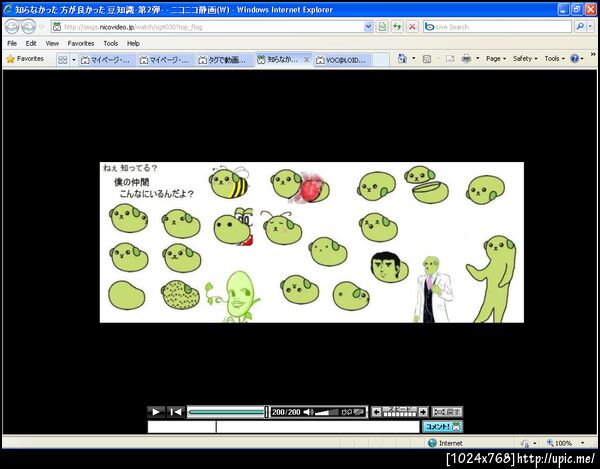Switch to the first マイページ tab

tap(106, 60)
